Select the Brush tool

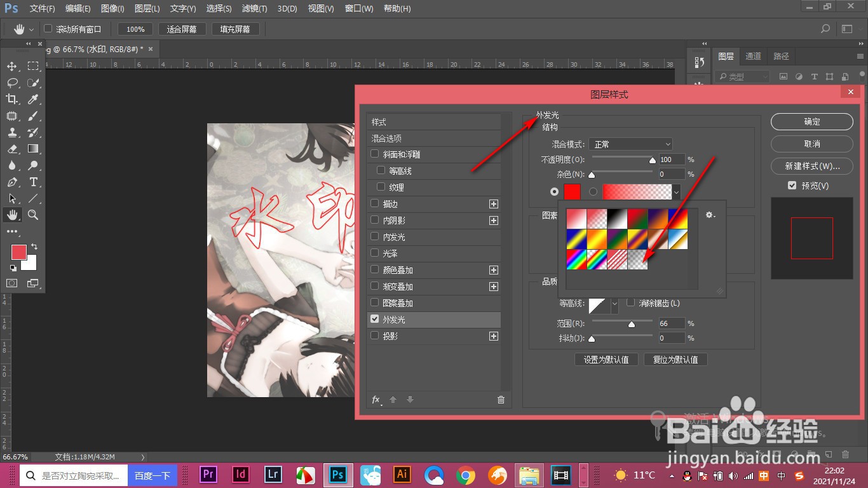[x=33, y=116]
